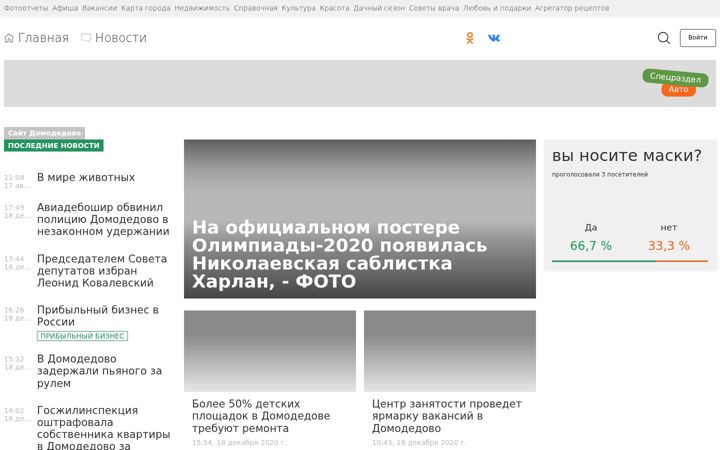The height and width of the screenshot is (450, 720).
Task: Click the orange Авто badge
Action: pyautogui.click(x=678, y=90)
